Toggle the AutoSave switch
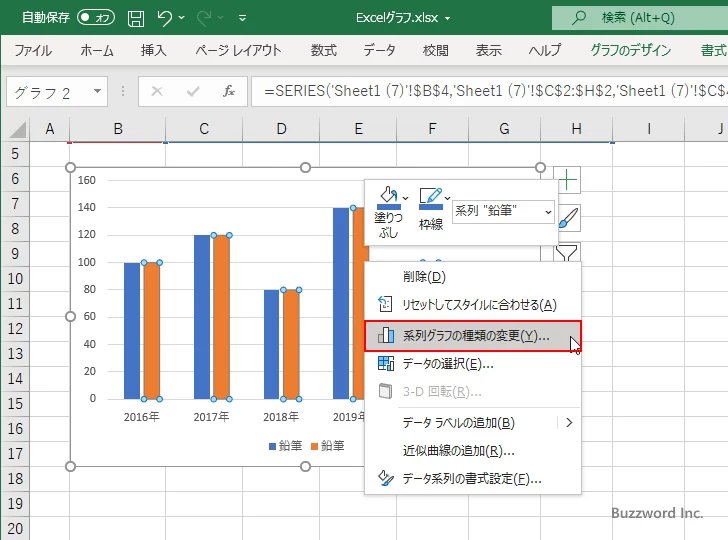 click(96, 18)
